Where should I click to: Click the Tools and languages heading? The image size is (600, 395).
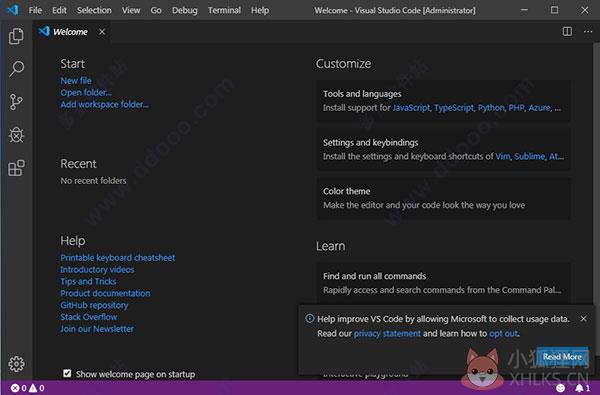[x=362, y=94]
